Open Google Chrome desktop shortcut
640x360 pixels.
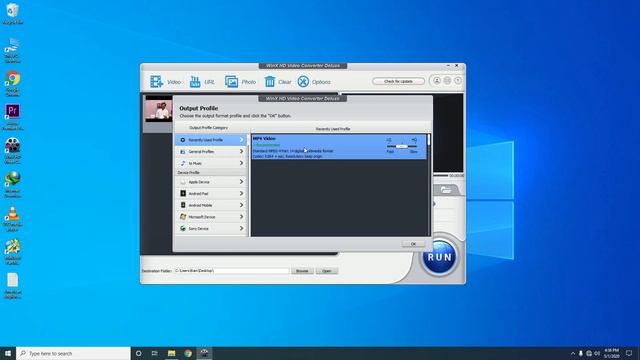click(x=13, y=84)
